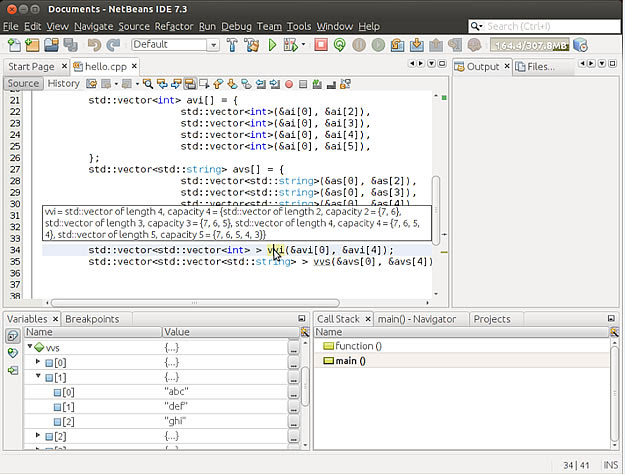625x474 pixels.
Task: Toggle the Source view button
Action: coord(23,83)
